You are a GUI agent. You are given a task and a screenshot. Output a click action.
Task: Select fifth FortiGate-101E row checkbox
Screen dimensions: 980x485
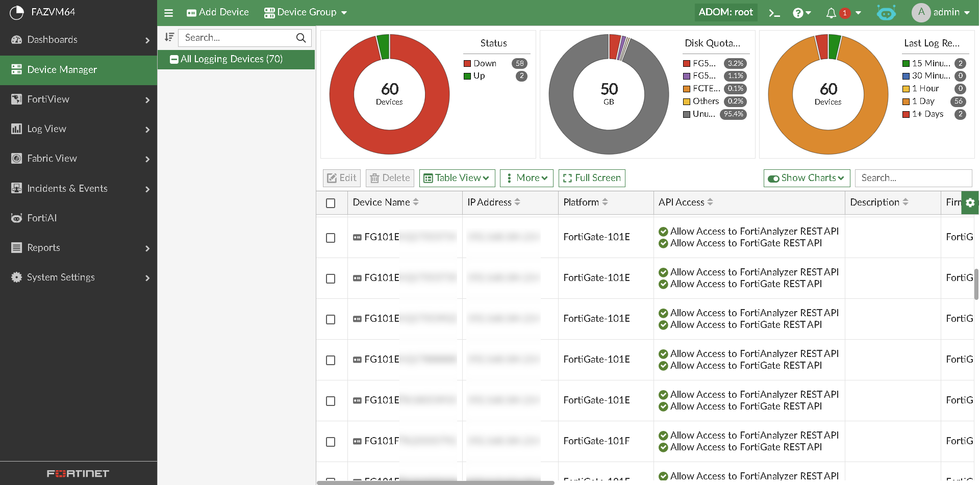pos(331,401)
